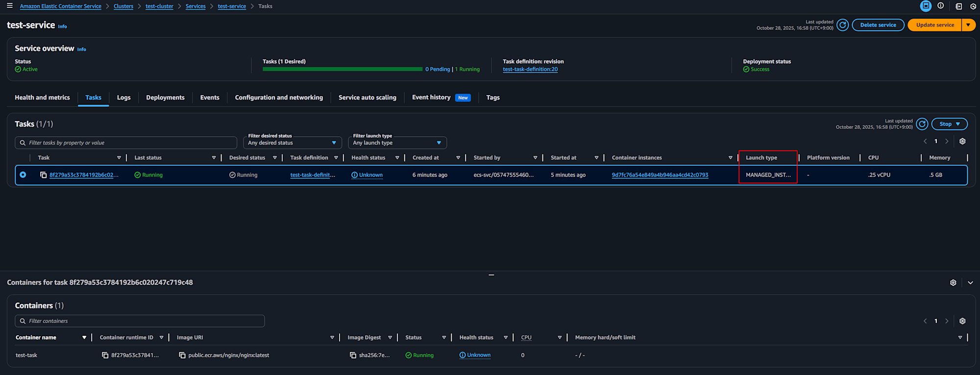The width and height of the screenshot is (980, 375).
Task: Go to test-cluster breadcrumb
Action: tap(159, 6)
